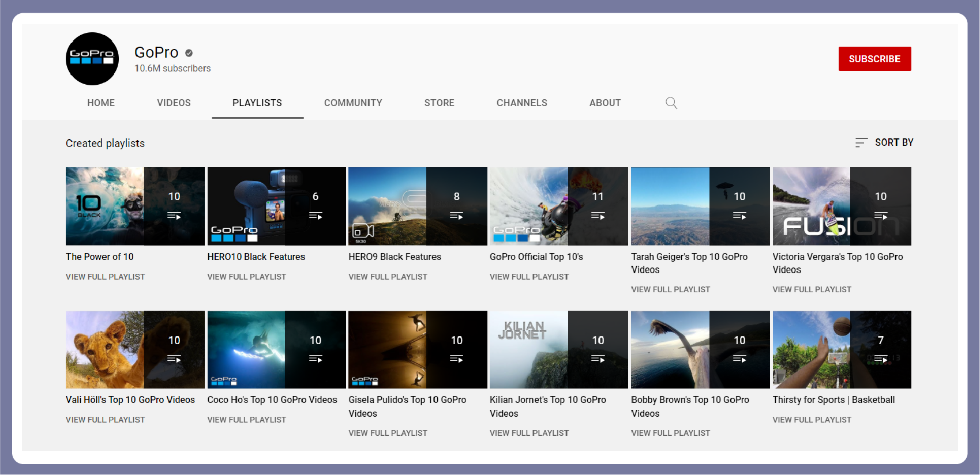This screenshot has width=980, height=475.
Task: Open the channel search magnifier icon
Action: pos(671,103)
